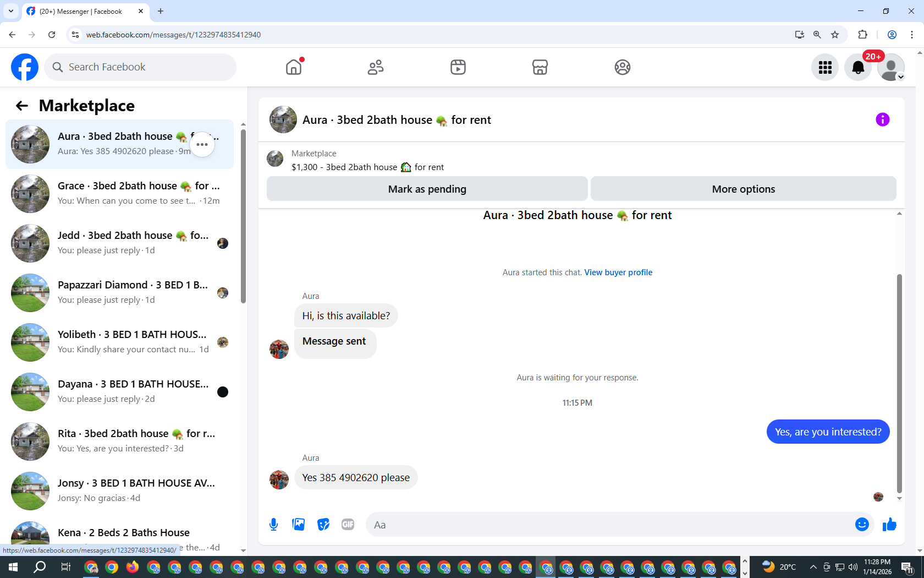Show hidden system tray icons chevron

click(813, 566)
